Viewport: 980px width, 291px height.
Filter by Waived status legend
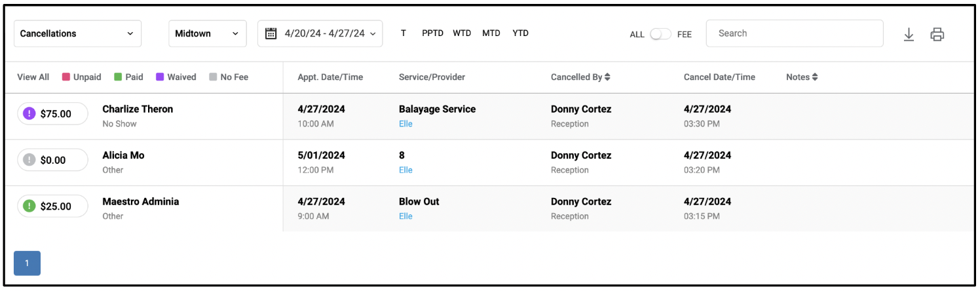pos(176,77)
